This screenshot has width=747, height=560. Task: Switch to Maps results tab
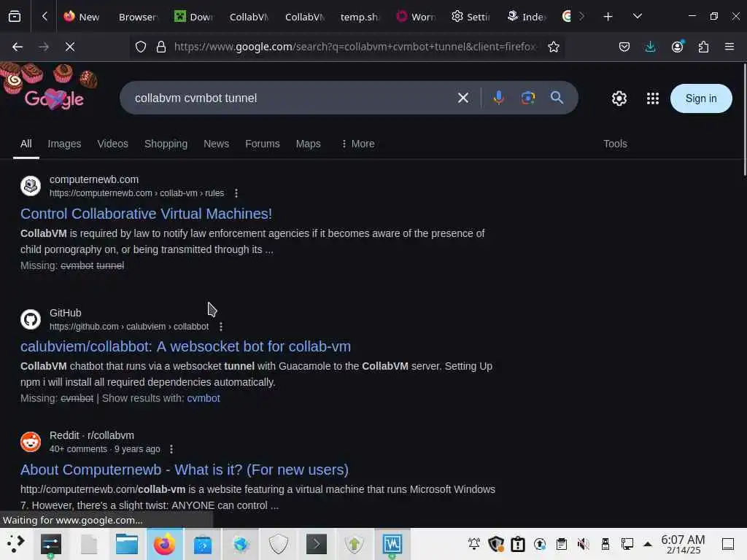tap(309, 144)
